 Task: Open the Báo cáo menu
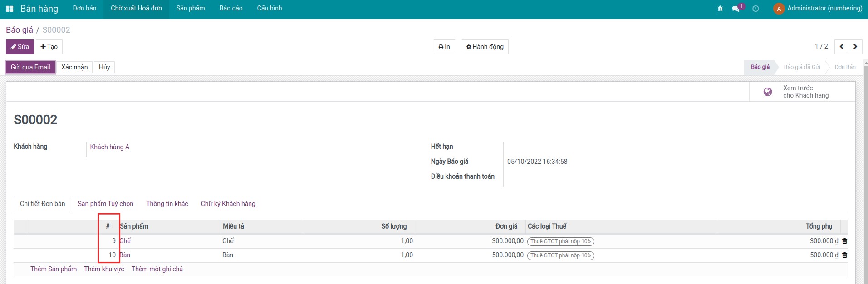point(230,9)
